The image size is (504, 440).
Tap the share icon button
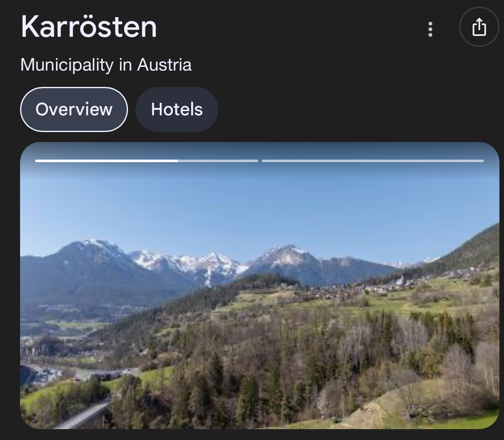(x=479, y=27)
